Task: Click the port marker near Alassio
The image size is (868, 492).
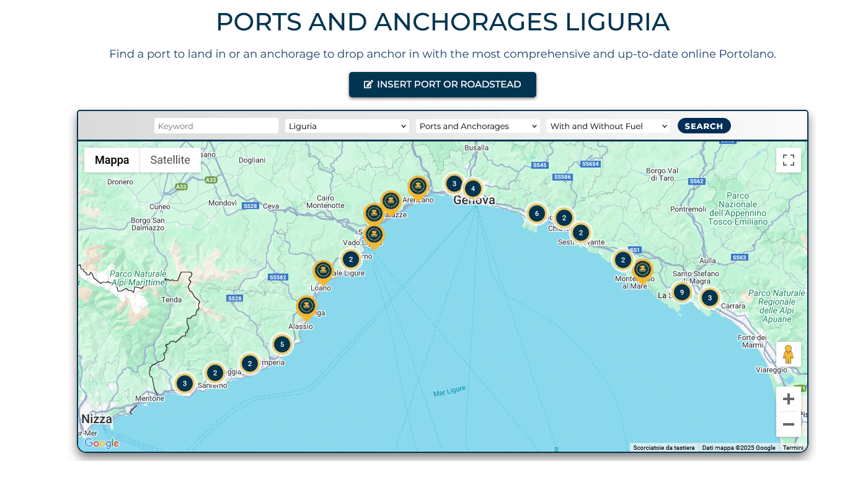Action: pos(306,306)
